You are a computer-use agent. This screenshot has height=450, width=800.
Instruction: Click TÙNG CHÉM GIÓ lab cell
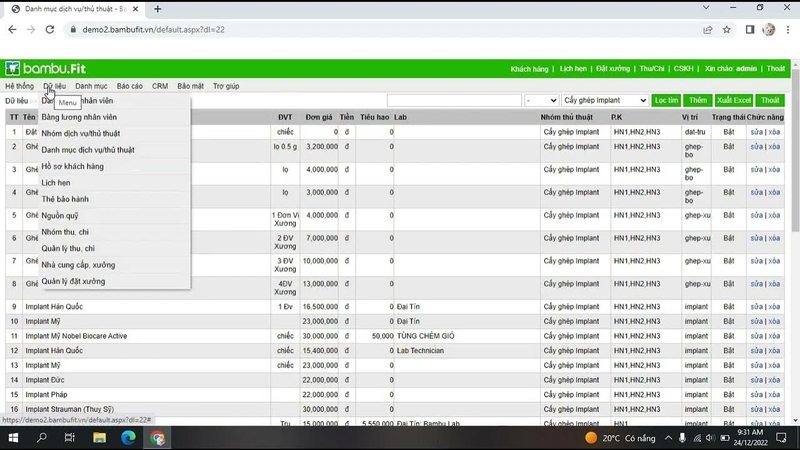(x=426, y=336)
